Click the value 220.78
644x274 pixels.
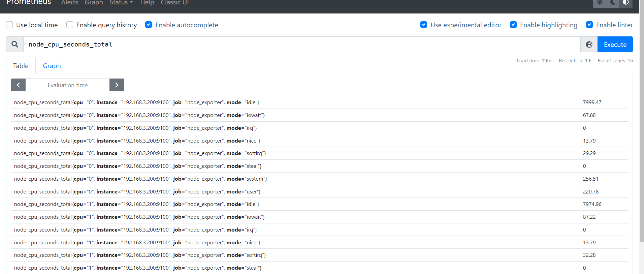[x=591, y=192]
